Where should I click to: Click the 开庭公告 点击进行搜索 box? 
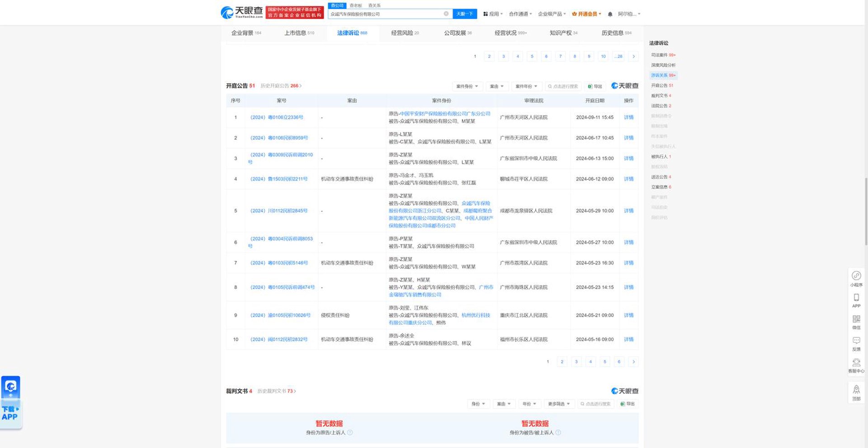(563, 86)
